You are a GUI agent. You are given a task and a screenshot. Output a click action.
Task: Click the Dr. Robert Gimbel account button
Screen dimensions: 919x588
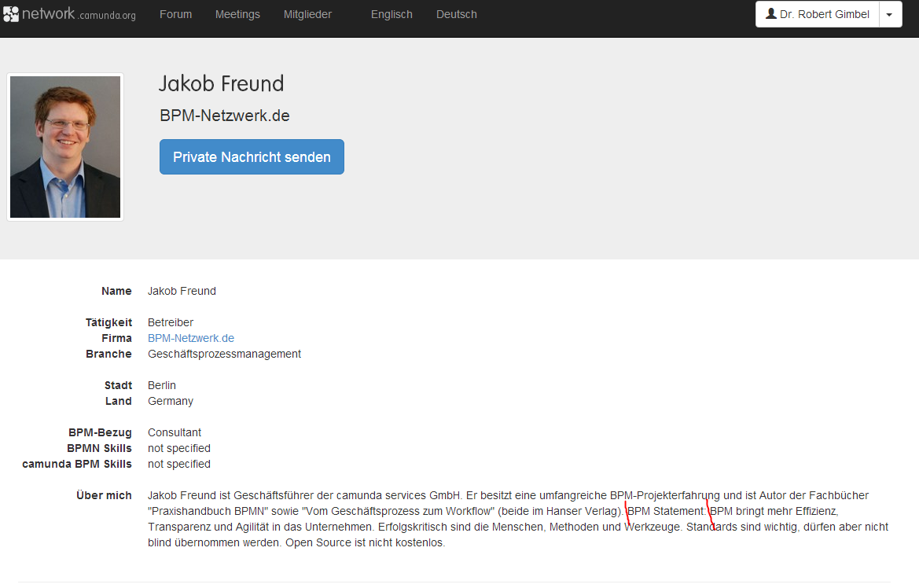pyautogui.click(x=817, y=14)
